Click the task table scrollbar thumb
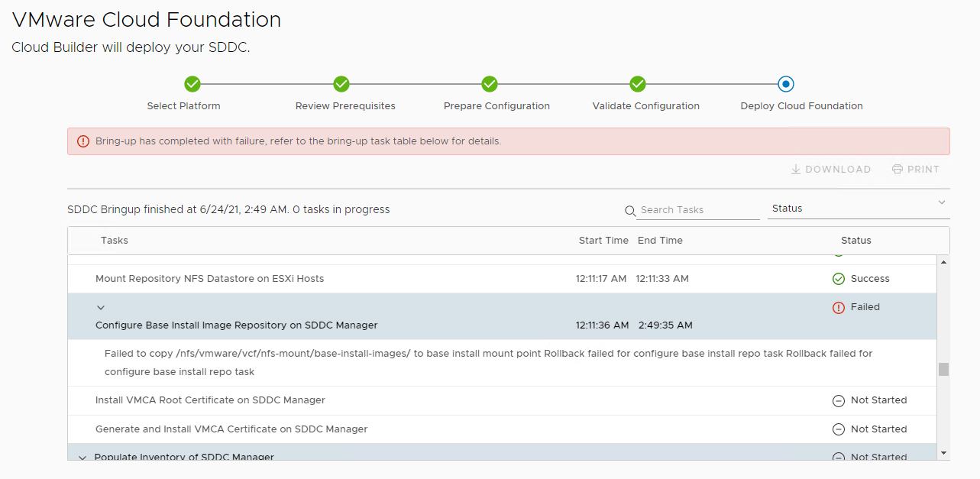Screen dimensions: 980x479 click(943, 370)
